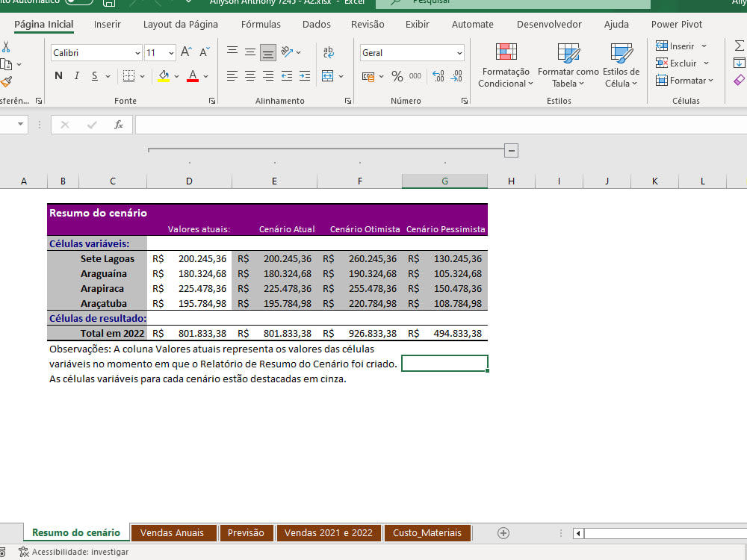Select the Italic formatting icon
Viewport: 747px width, 560px height.
[x=77, y=75]
